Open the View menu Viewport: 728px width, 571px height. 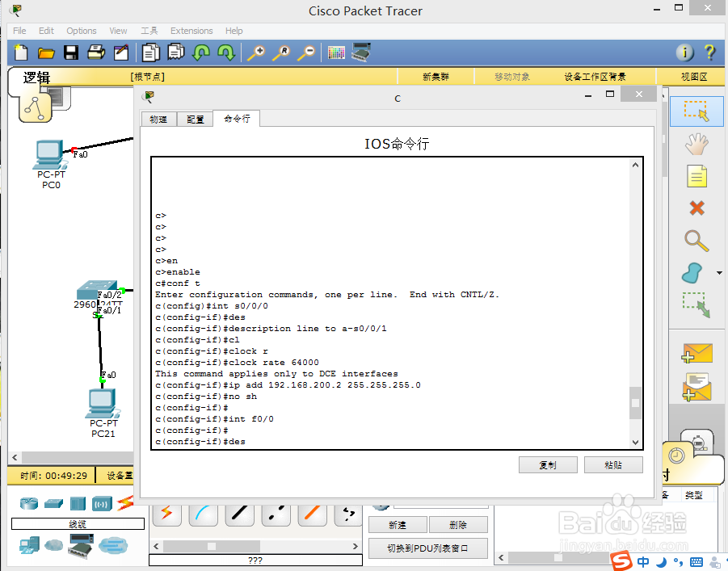tap(118, 31)
